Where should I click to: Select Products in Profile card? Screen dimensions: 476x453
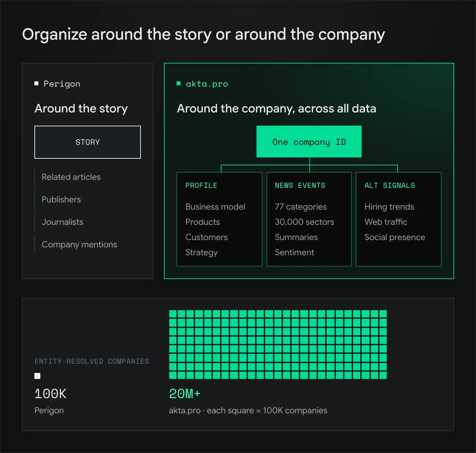203,222
